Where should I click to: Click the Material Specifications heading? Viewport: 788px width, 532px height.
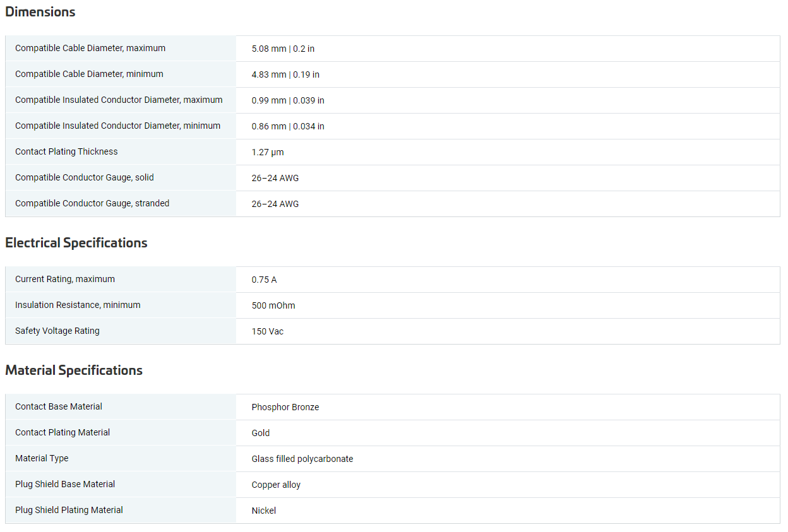74,370
